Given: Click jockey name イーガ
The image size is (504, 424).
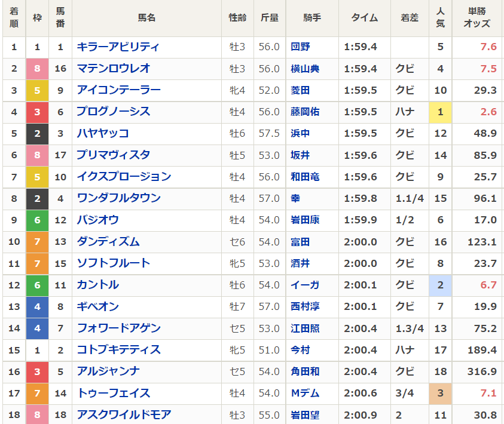Looking at the screenshot, I should click(305, 285).
